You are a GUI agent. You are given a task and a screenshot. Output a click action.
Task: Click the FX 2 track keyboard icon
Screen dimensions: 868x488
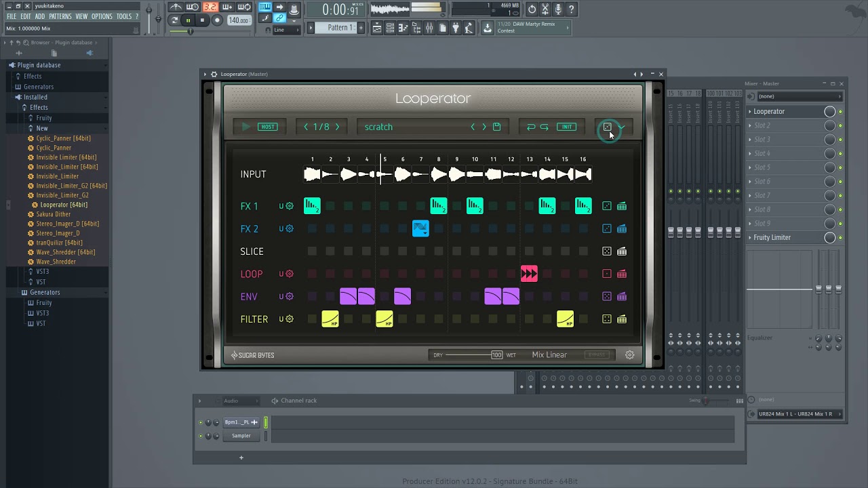click(622, 228)
